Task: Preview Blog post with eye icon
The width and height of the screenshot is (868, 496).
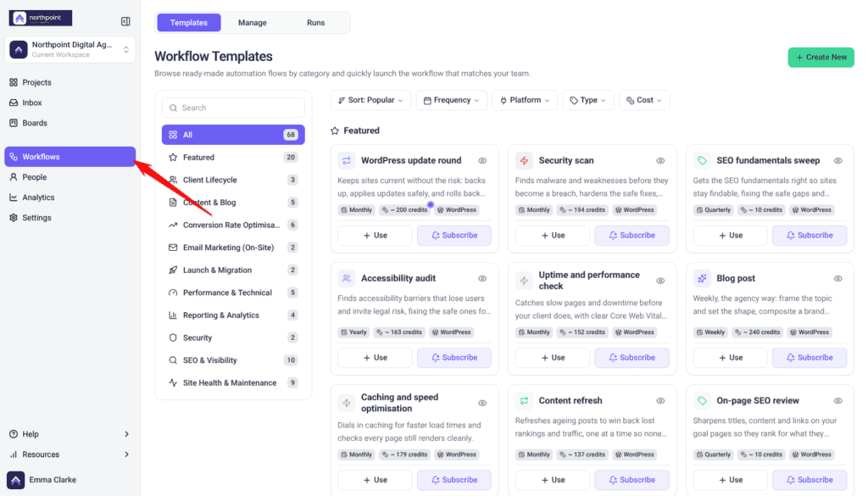Action: click(x=838, y=279)
